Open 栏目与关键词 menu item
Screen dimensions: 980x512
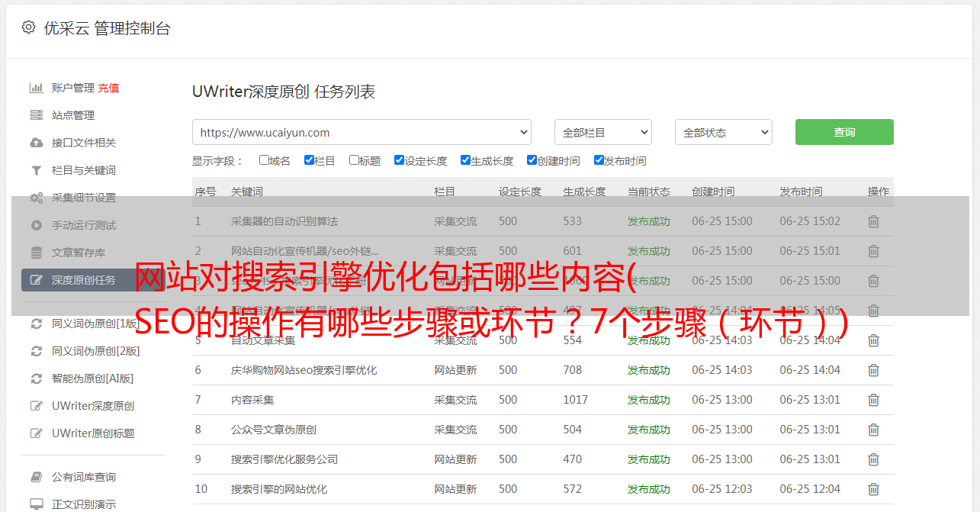84,170
